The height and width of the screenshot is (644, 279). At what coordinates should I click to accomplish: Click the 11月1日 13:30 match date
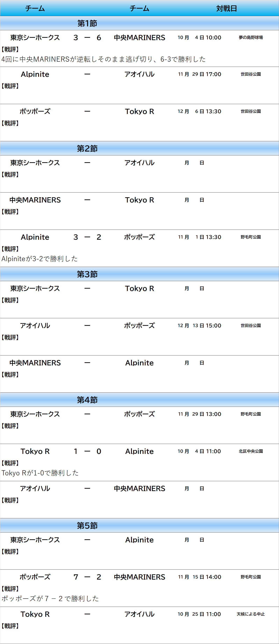point(200,237)
